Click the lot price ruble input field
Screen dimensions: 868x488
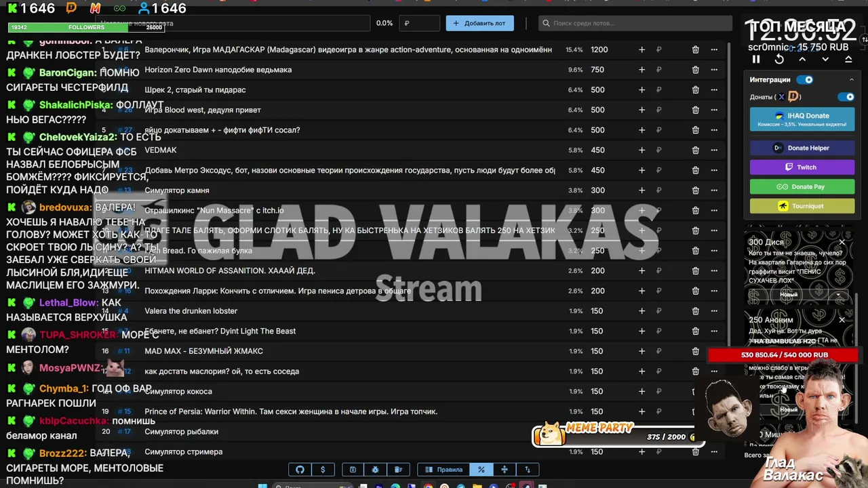tap(420, 23)
